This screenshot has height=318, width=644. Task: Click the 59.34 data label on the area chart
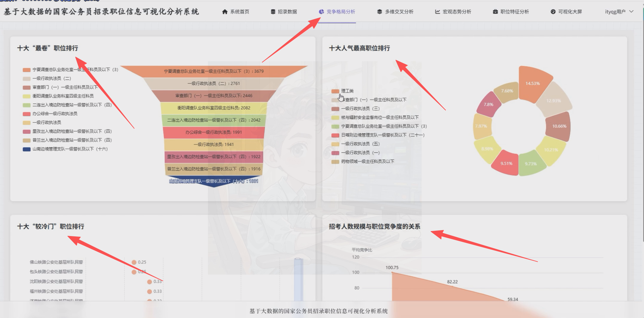point(513,299)
